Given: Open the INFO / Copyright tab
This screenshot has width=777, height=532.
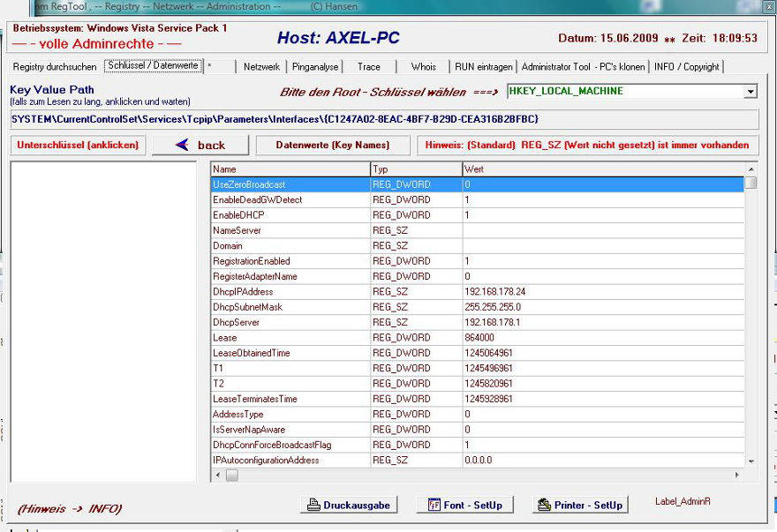Looking at the screenshot, I should click(x=686, y=67).
